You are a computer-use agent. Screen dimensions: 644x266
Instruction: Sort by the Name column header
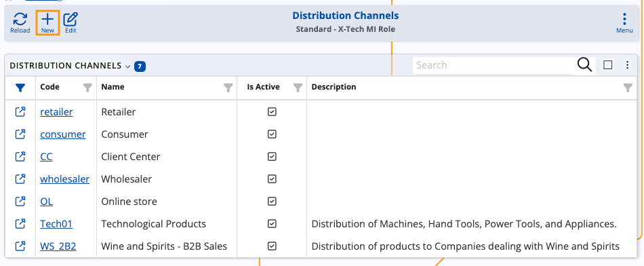click(x=113, y=87)
